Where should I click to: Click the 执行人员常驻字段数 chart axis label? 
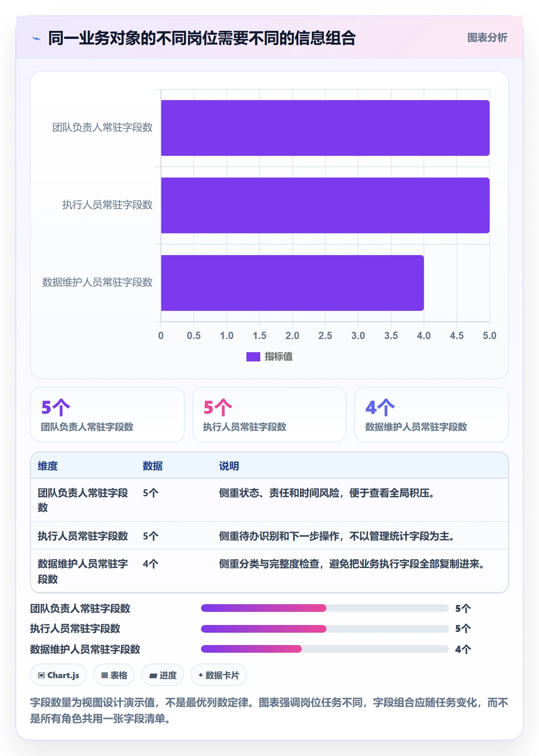[107, 205]
